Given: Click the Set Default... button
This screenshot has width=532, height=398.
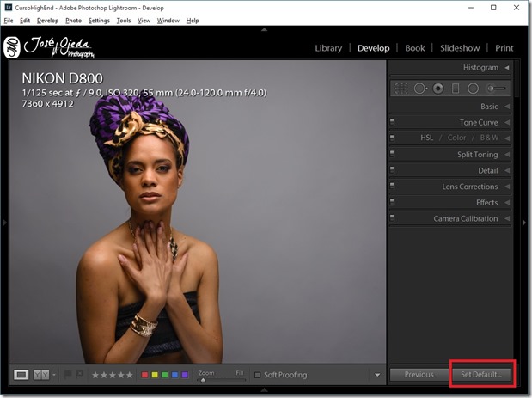Looking at the screenshot, I should (x=481, y=375).
